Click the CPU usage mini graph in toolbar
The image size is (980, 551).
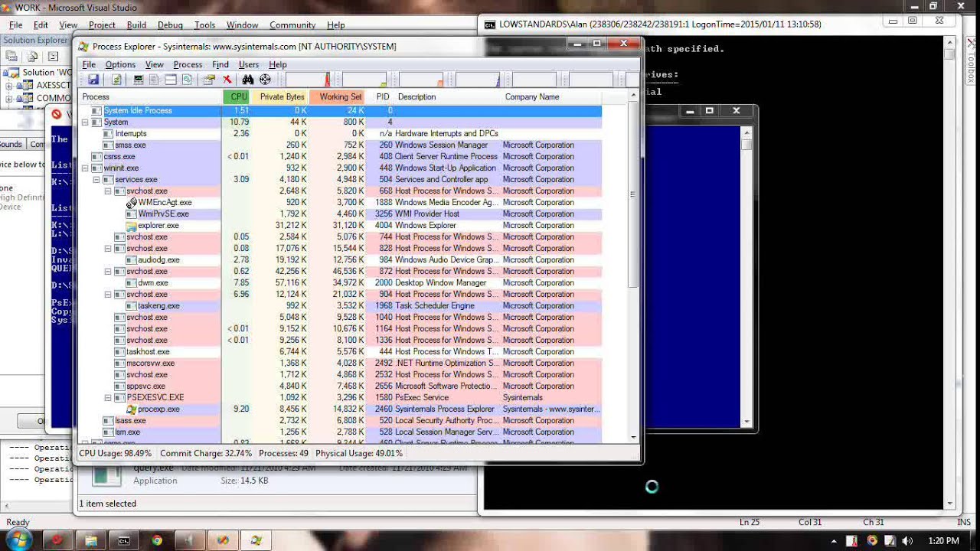pyautogui.click(x=307, y=80)
